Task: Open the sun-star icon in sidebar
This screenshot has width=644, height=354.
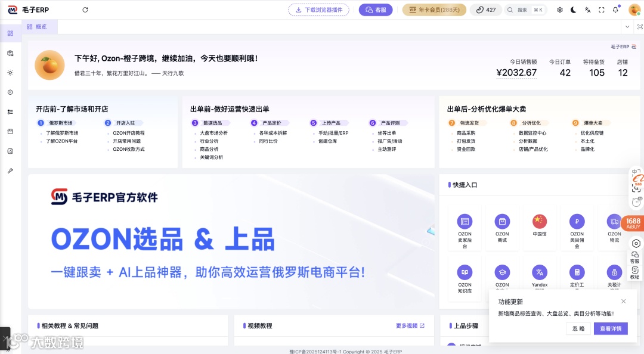Action: 10,73
